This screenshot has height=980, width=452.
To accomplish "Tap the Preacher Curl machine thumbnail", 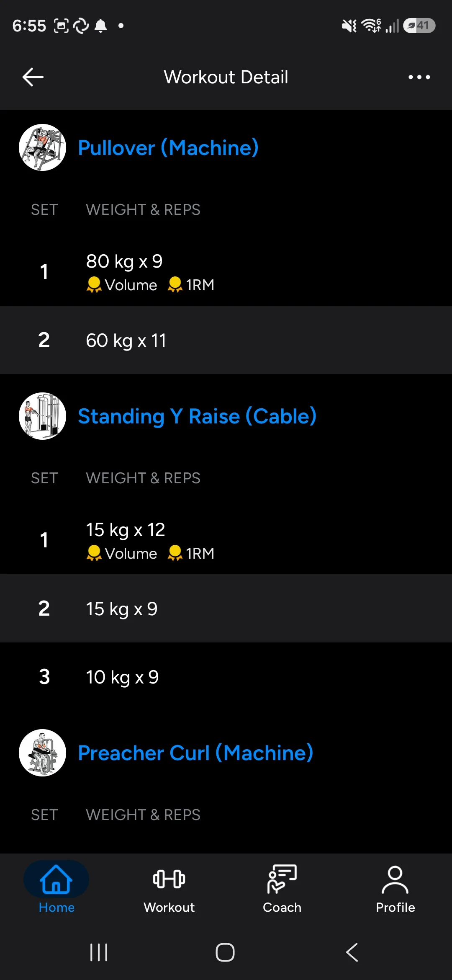I will [x=42, y=753].
